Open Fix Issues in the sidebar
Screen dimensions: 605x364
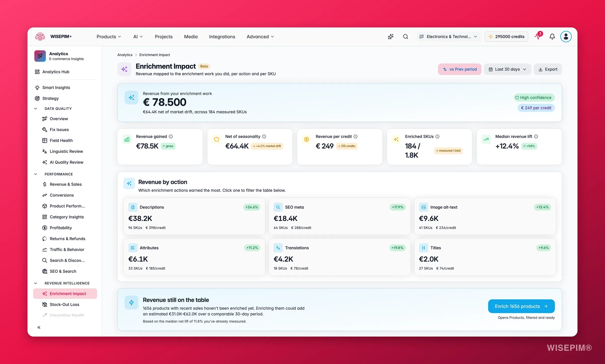[65, 129]
